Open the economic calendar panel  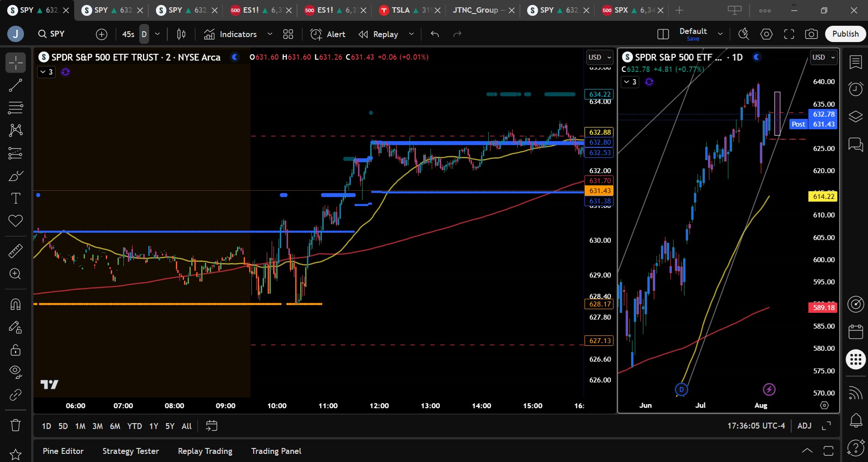[856, 332]
